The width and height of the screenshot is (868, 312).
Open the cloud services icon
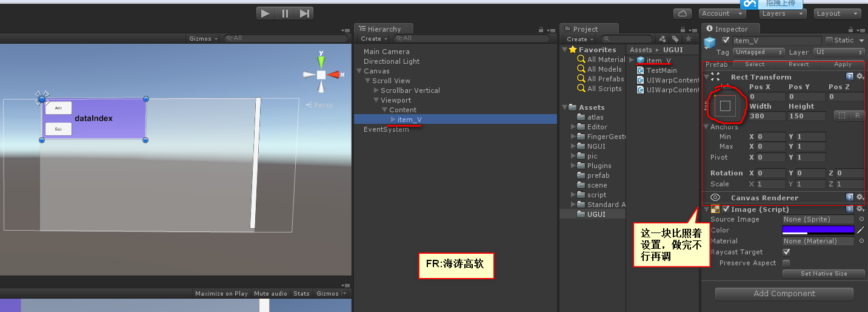click(683, 13)
